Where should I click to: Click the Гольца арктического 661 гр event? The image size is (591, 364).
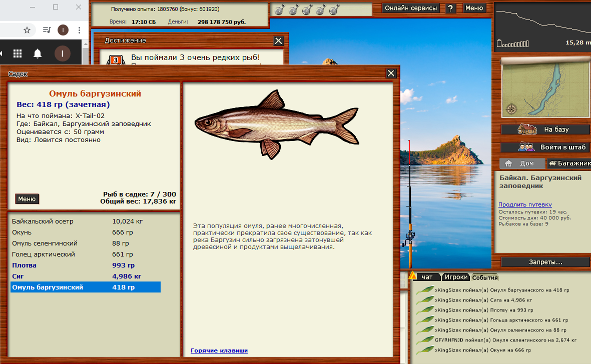coord(501,320)
